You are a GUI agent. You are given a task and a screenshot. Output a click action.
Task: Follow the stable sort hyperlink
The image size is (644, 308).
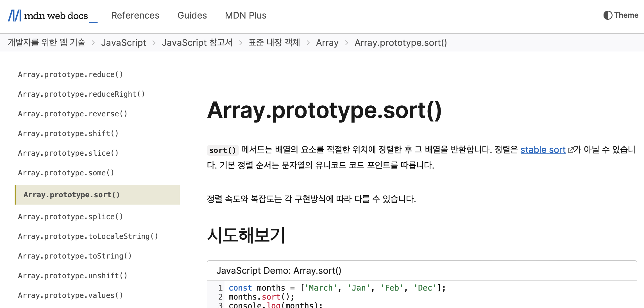(543, 150)
